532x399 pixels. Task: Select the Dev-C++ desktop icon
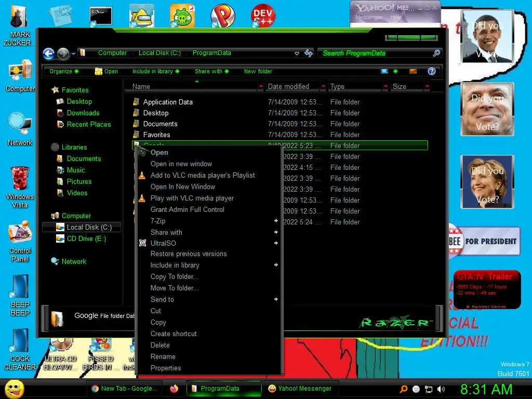coord(263,16)
